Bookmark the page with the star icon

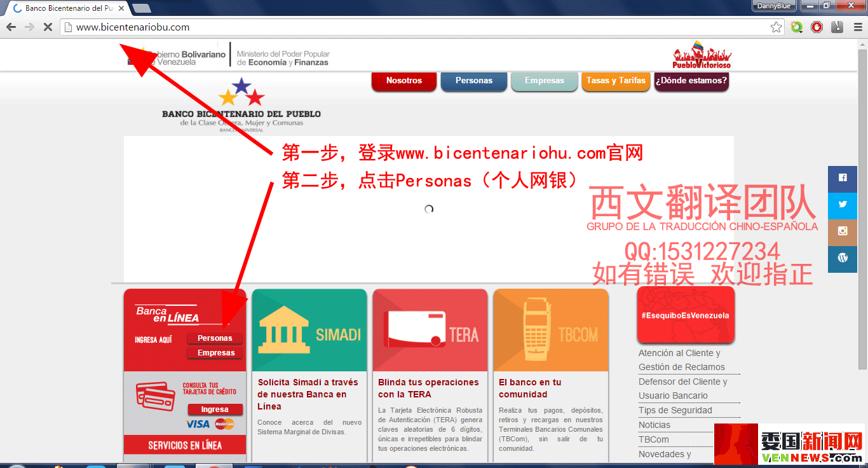pos(776,27)
